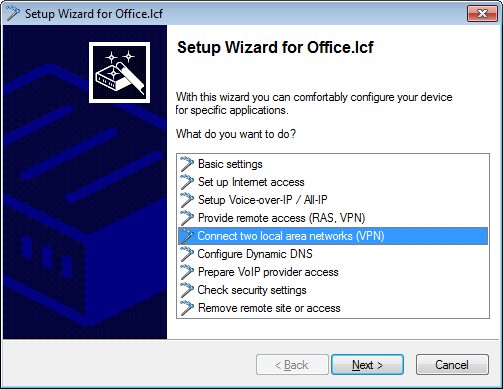Viewport: 503px width, 389px height.
Task: Choose Configure Dynamic DNS from list
Action: click(333, 254)
